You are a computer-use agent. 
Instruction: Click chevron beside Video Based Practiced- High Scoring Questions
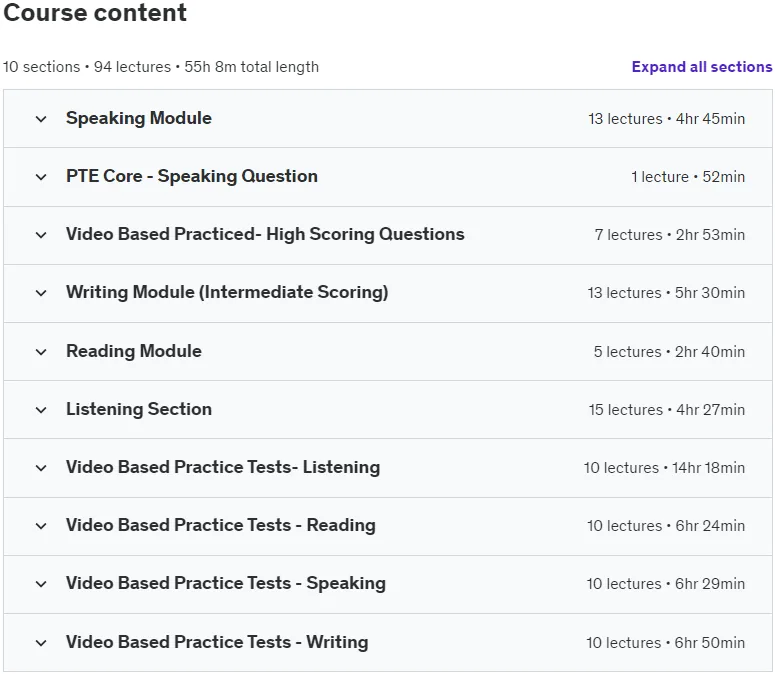[41, 235]
